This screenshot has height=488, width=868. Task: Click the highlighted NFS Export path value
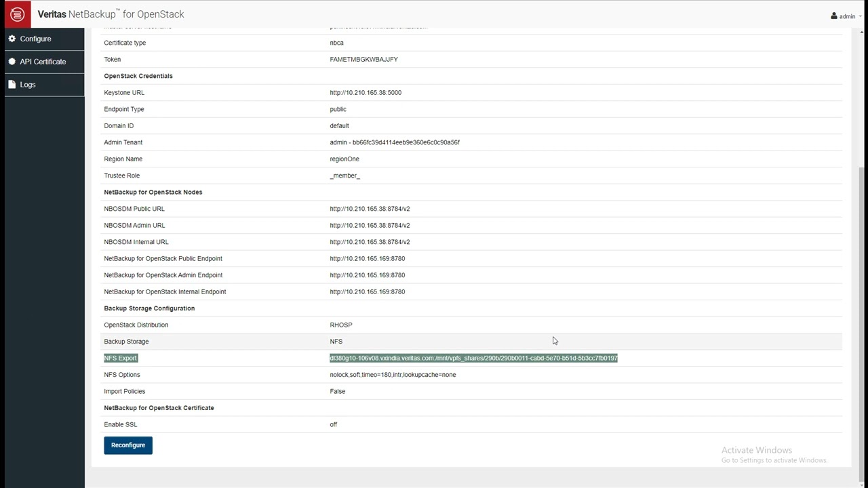tap(473, 358)
